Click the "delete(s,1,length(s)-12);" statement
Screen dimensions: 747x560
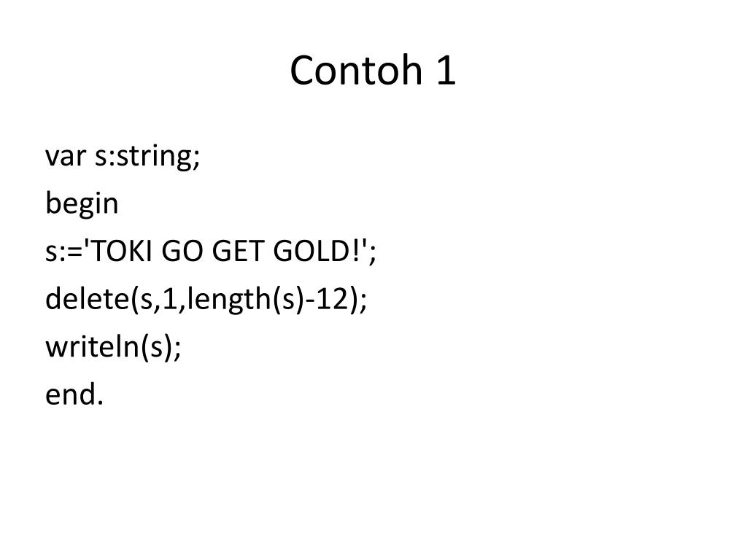tap(206, 299)
